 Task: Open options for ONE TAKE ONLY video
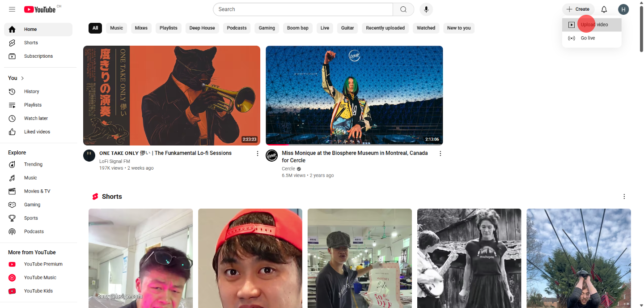coord(257,154)
